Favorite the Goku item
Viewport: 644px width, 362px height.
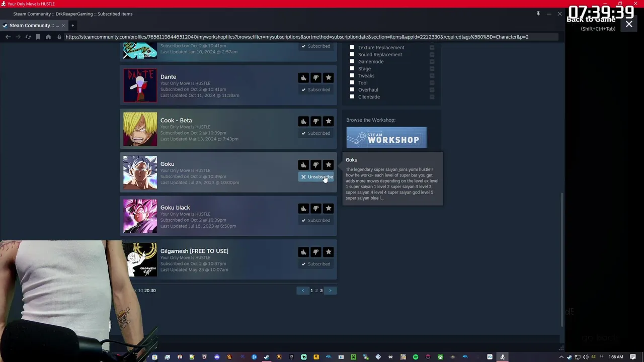(329, 165)
